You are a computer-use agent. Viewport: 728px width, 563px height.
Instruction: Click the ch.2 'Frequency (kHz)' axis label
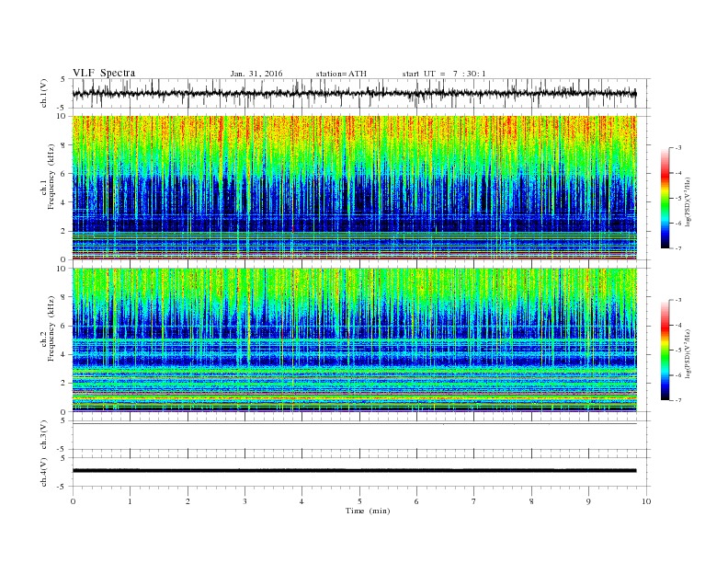click(51, 329)
